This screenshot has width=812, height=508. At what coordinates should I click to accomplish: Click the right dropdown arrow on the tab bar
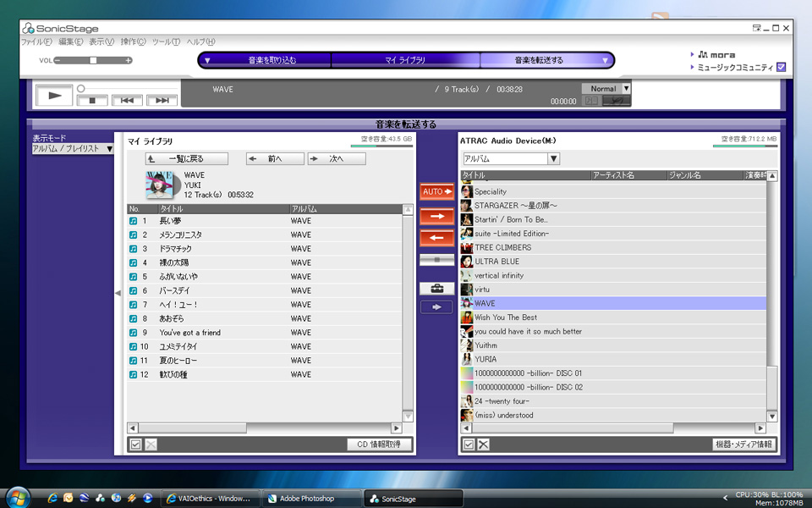[x=605, y=60]
